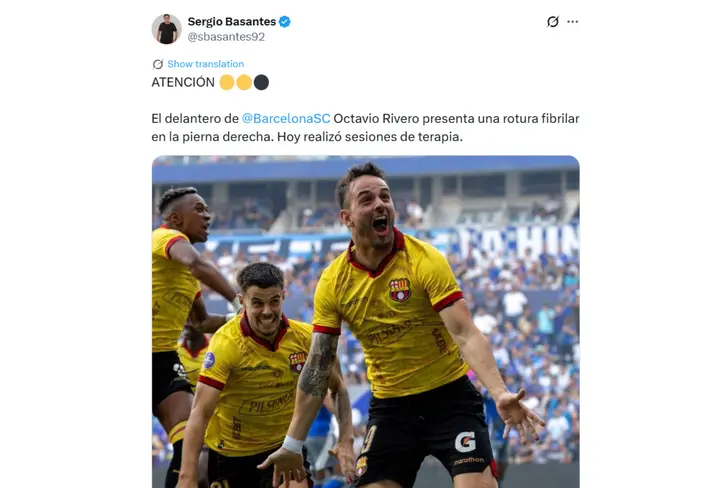The height and width of the screenshot is (488, 728).
Task: Open the @BarcelonaSC mention link
Action: (x=286, y=118)
